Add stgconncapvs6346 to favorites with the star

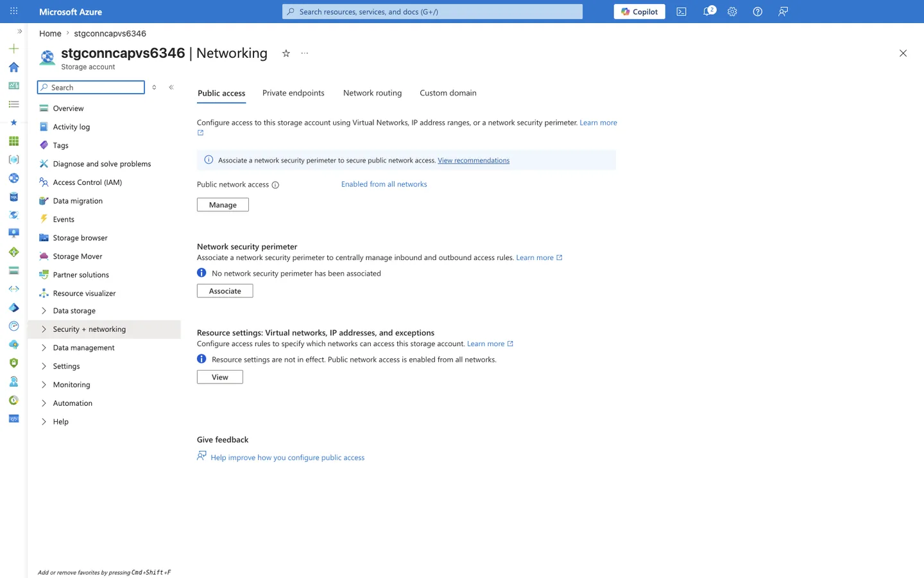pyautogui.click(x=286, y=53)
